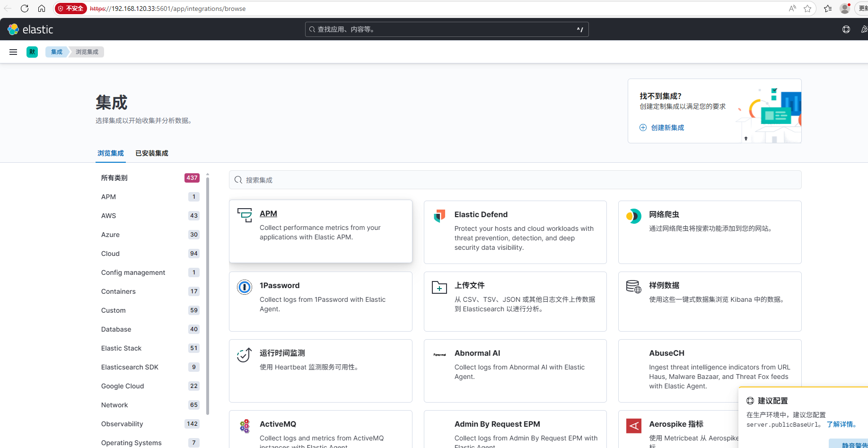Click the 样例数据 database icon

[x=633, y=287]
